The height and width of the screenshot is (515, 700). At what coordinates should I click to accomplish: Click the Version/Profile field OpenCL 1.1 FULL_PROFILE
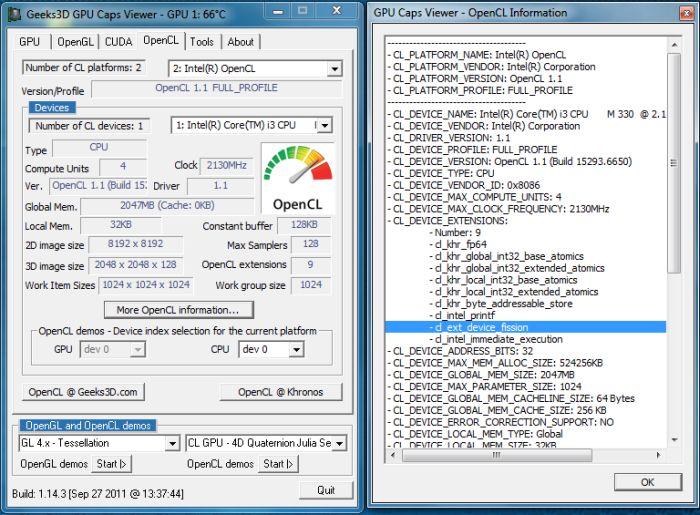(x=216, y=88)
